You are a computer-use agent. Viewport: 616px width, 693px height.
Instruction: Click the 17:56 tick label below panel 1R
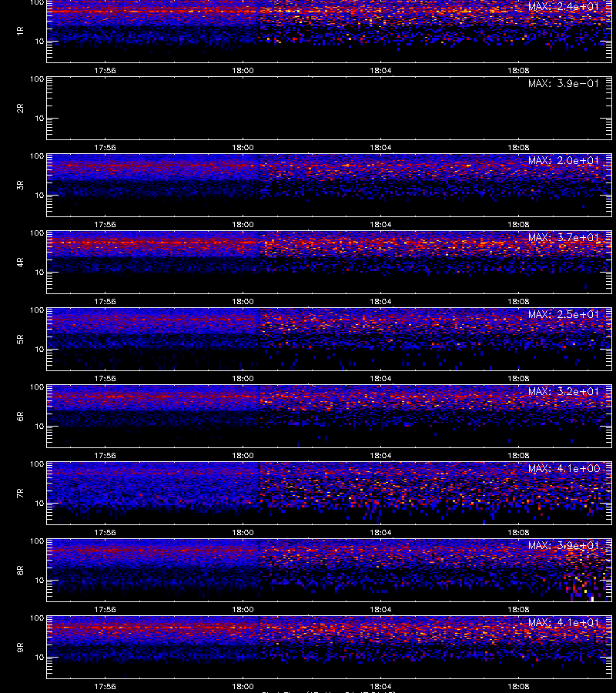coord(105,70)
